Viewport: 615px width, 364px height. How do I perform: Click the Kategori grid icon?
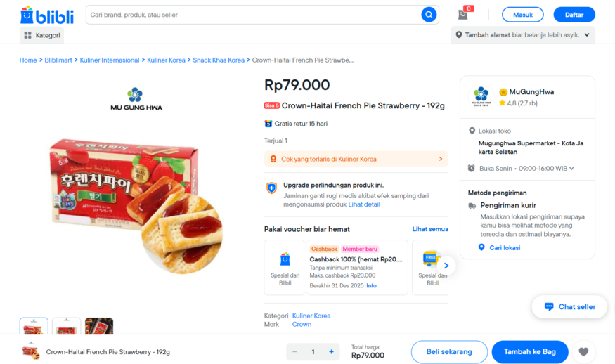pos(27,35)
